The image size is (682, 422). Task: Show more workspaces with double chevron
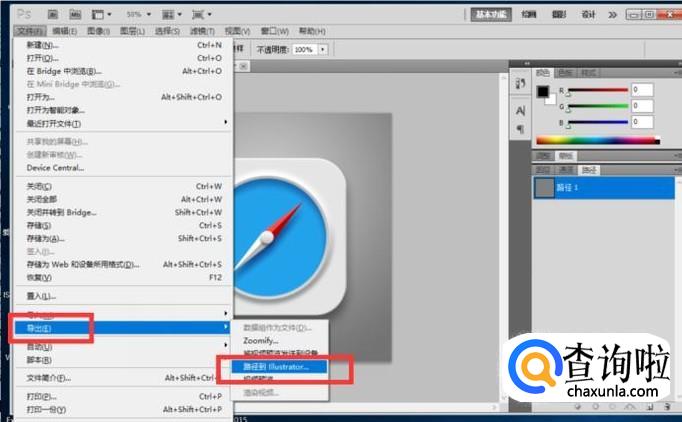click(612, 15)
